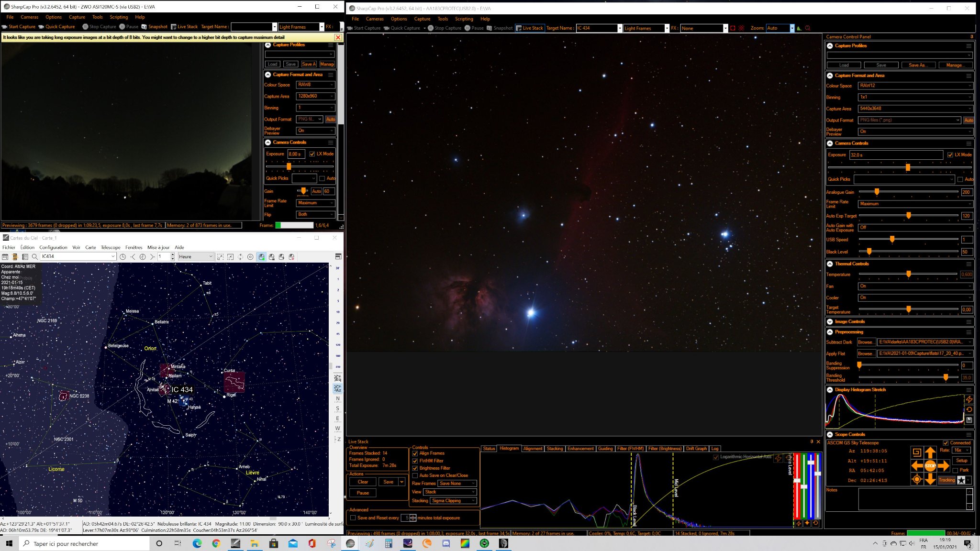Click Browse next to Subtract Dark

[x=866, y=342]
